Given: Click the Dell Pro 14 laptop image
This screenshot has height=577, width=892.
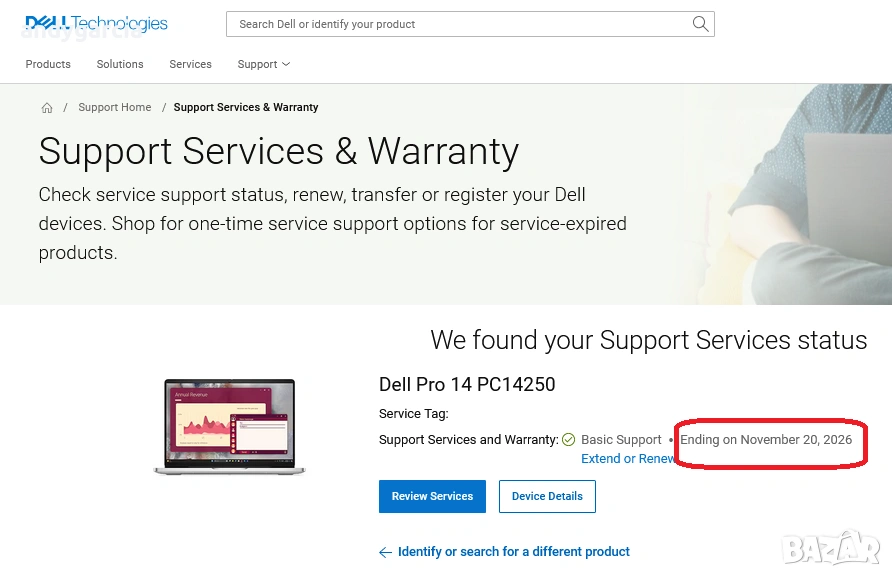Looking at the screenshot, I should click(230, 427).
